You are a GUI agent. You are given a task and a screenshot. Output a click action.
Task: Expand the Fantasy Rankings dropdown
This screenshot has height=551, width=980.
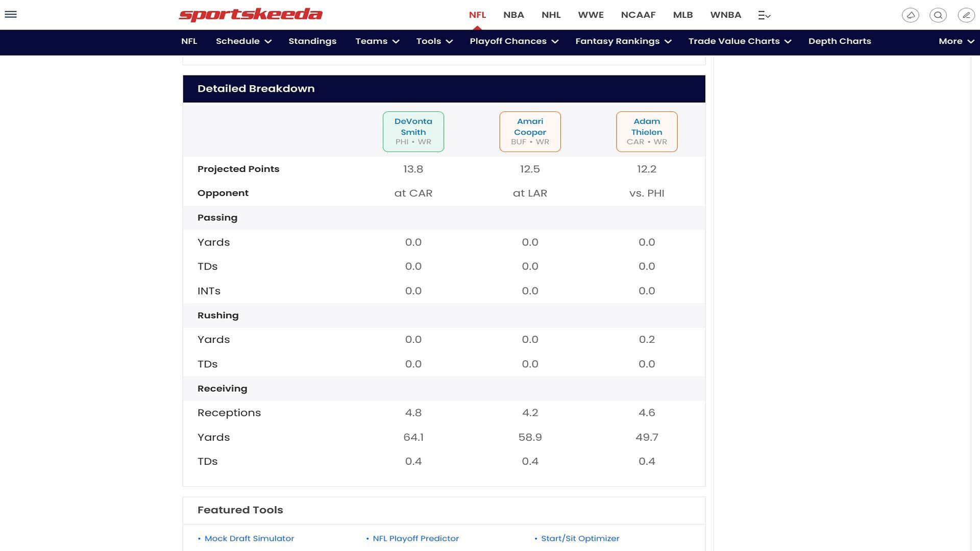coord(623,41)
